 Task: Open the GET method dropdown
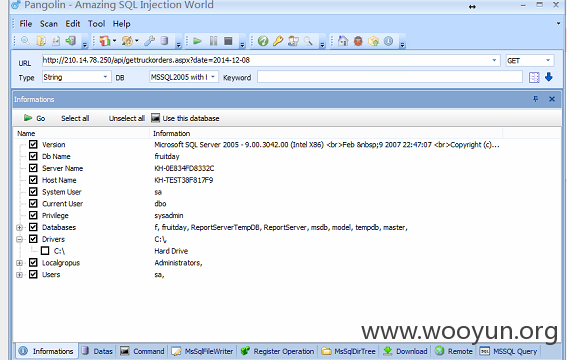[x=548, y=60]
